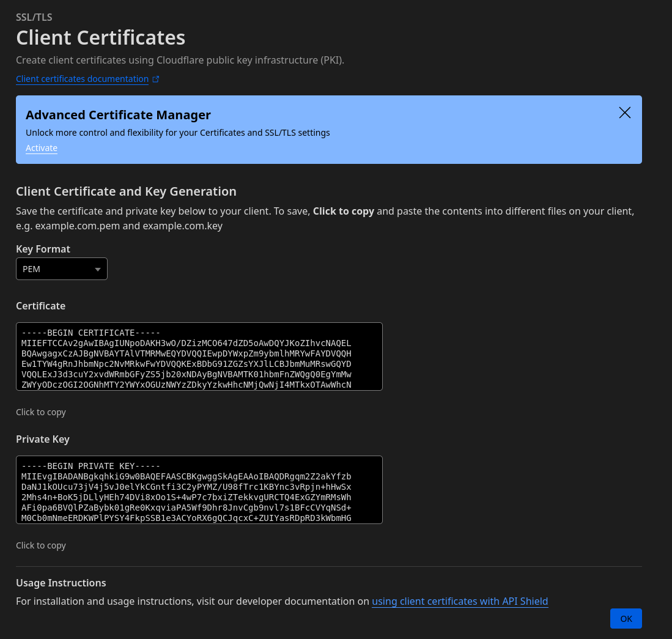Click the SSL/TLS breadcrumb label
Viewport: 672px width, 639px height.
[x=34, y=17]
